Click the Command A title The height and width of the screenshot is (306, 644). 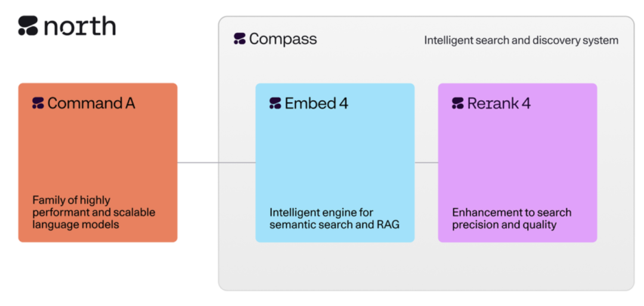91,104
